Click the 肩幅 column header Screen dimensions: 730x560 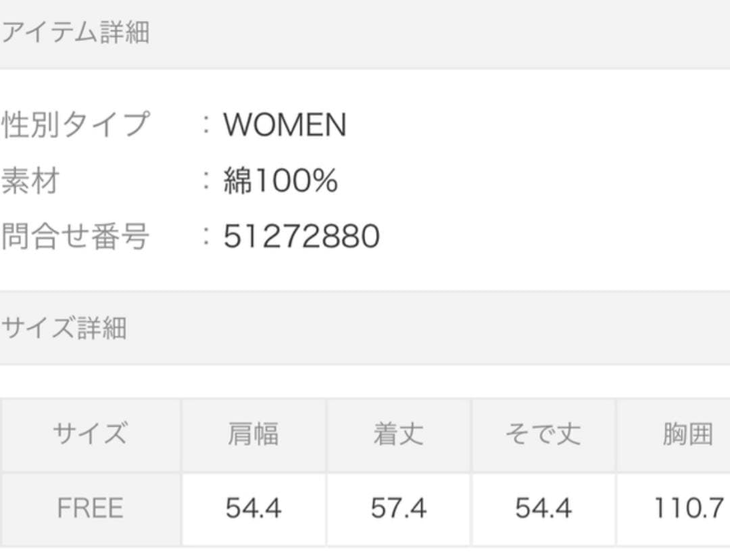(x=253, y=434)
